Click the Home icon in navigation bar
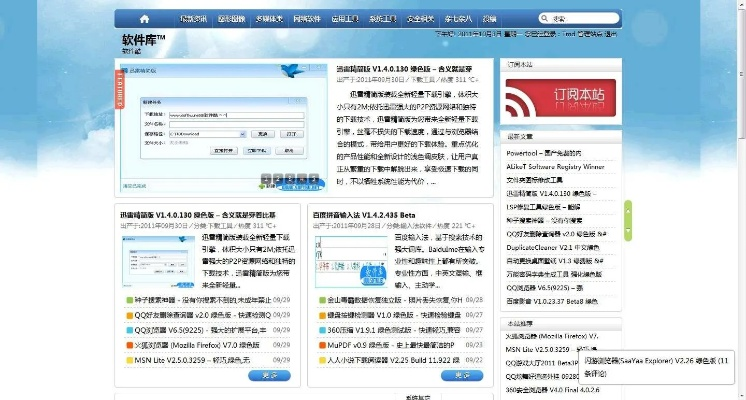The image size is (746, 400). point(145,18)
